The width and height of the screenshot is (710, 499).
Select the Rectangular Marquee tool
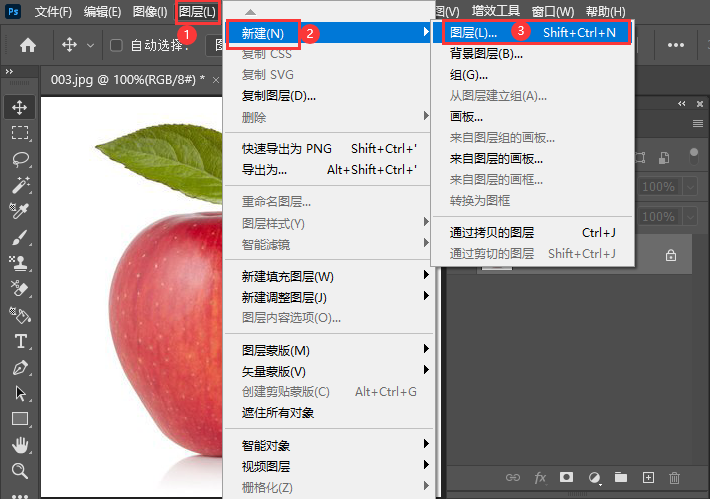tap(19, 133)
